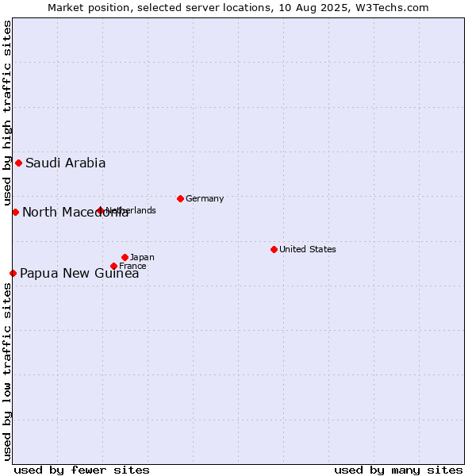Click the Papua New Guinea data point
Image resolution: width=476 pixels, height=476 pixels.
point(13,274)
